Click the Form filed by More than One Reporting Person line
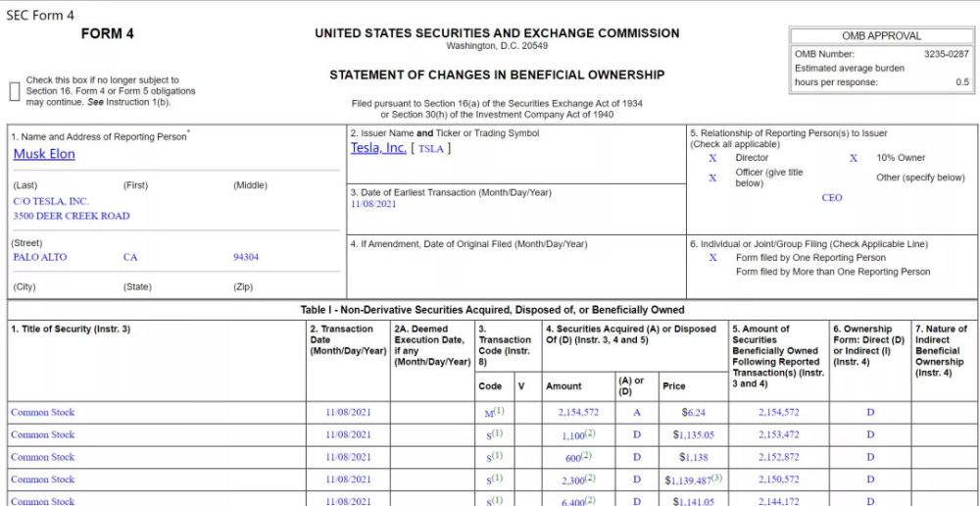 [833, 272]
